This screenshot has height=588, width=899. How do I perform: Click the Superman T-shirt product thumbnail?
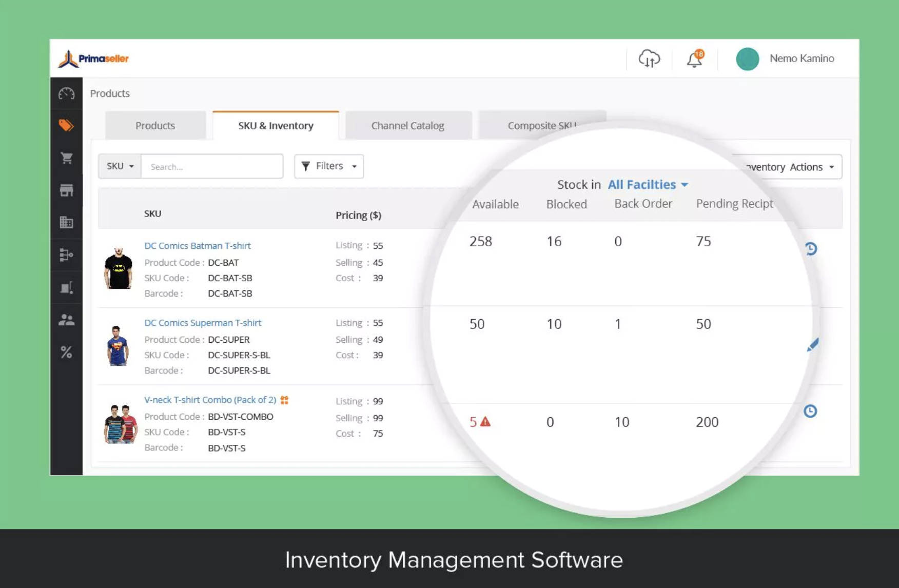[118, 345]
